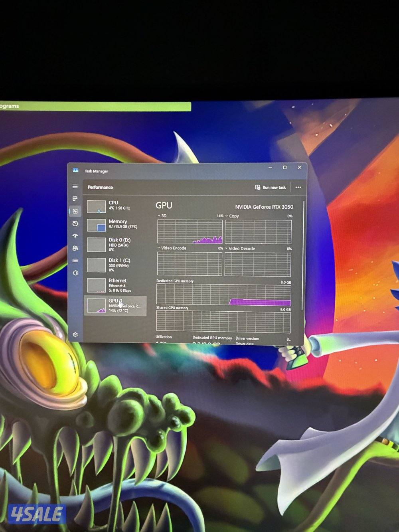Open the Services page puzzle icon
This screenshot has height=532, width=399.
tap(75, 273)
